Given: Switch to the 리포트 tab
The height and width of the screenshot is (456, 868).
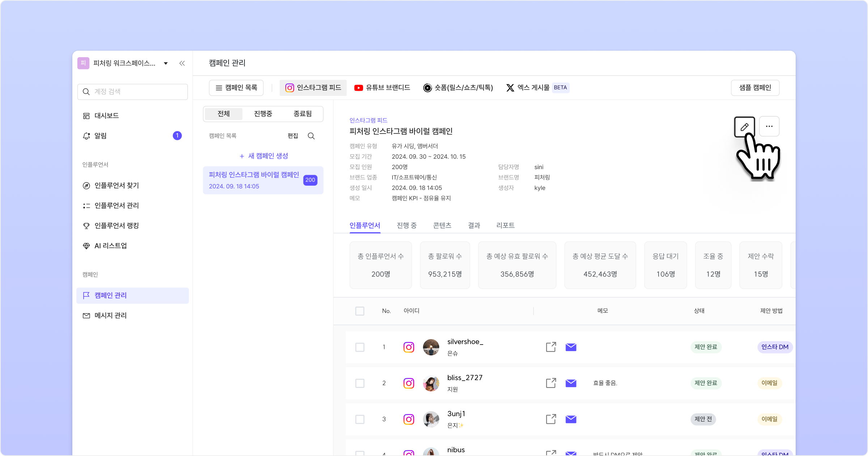Looking at the screenshot, I should coord(505,225).
